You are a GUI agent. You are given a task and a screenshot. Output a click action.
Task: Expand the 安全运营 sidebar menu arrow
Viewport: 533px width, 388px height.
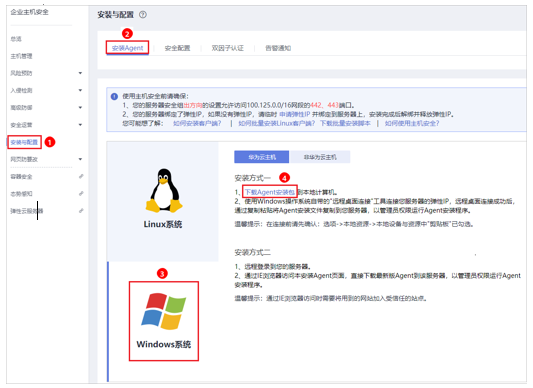(80, 125)
